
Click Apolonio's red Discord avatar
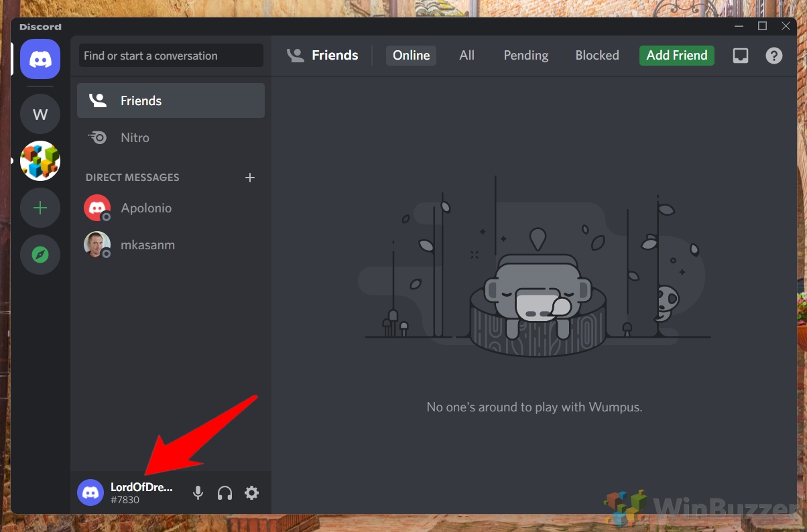coord(97,208)
